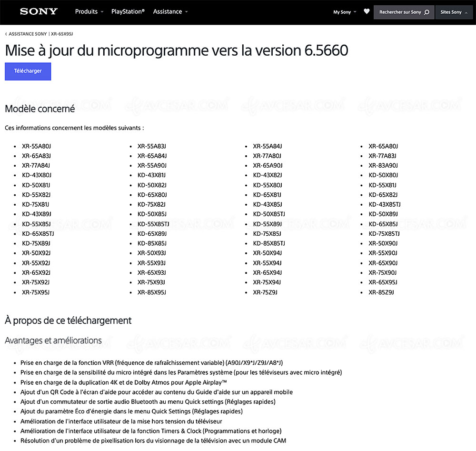Click the magnifier icon in Rechercher sur Sony

coord(426,12)
